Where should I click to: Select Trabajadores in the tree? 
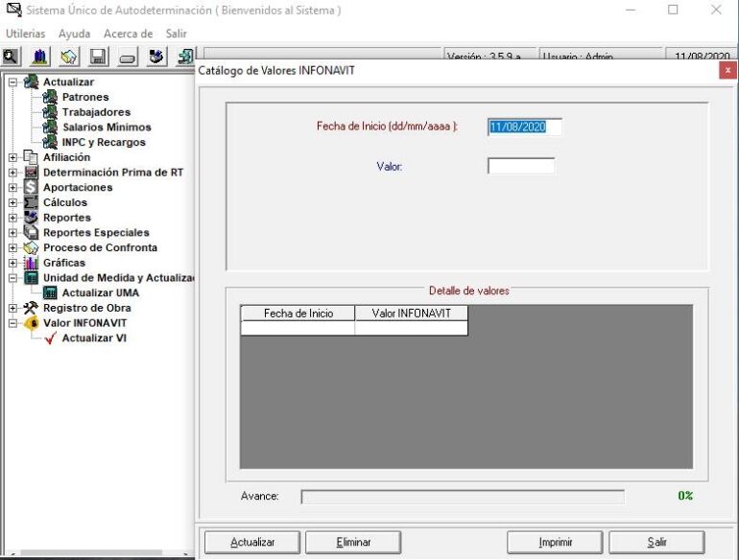[x=96, y=112]
